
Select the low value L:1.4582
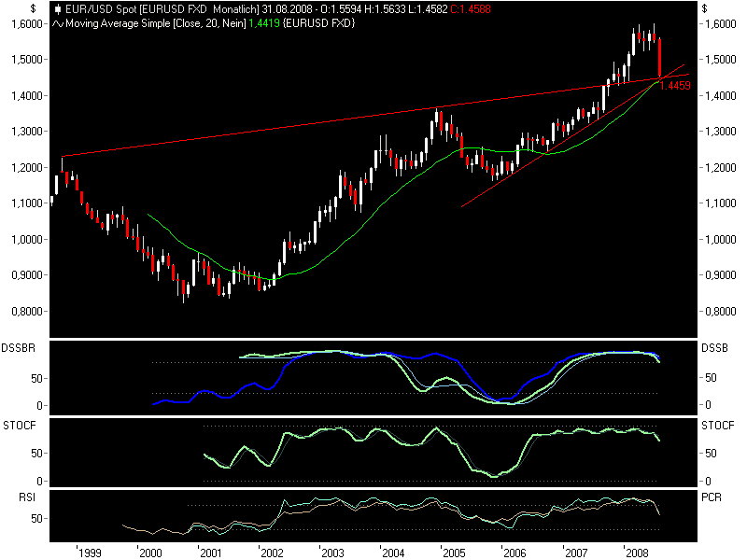(x=428, y=9)
